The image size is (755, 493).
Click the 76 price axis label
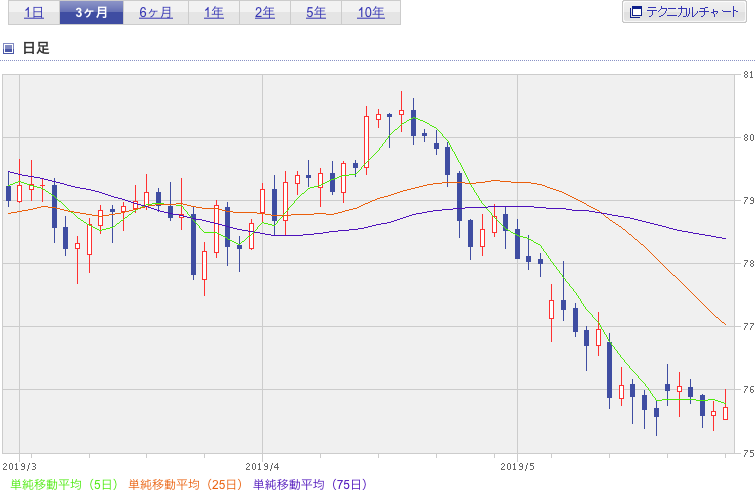(x=748, y=389)
